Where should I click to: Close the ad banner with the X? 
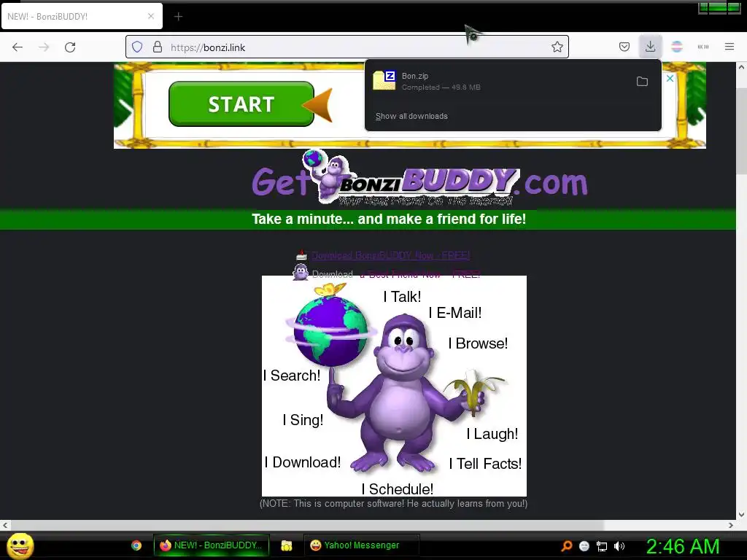(670, 78)
